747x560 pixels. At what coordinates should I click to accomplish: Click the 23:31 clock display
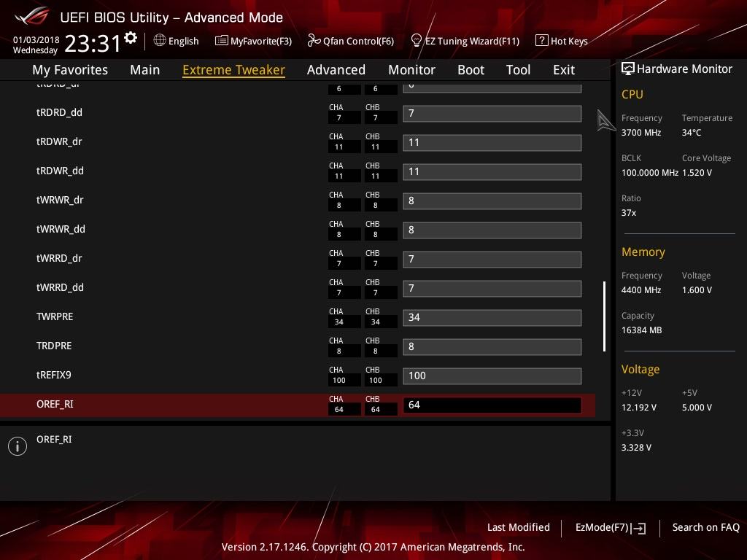[93, 43]
